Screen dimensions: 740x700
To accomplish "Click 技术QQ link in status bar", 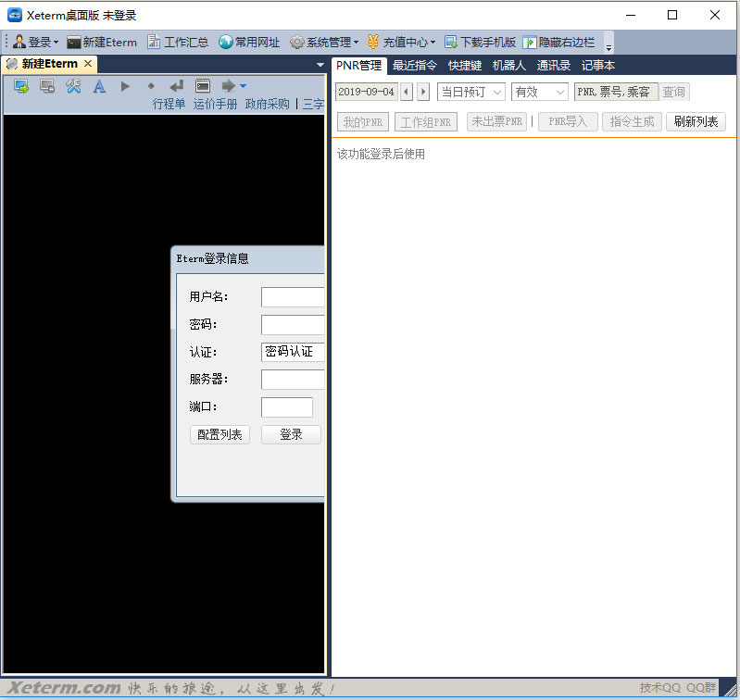I will pyautogui.click(x=660, y=688).
